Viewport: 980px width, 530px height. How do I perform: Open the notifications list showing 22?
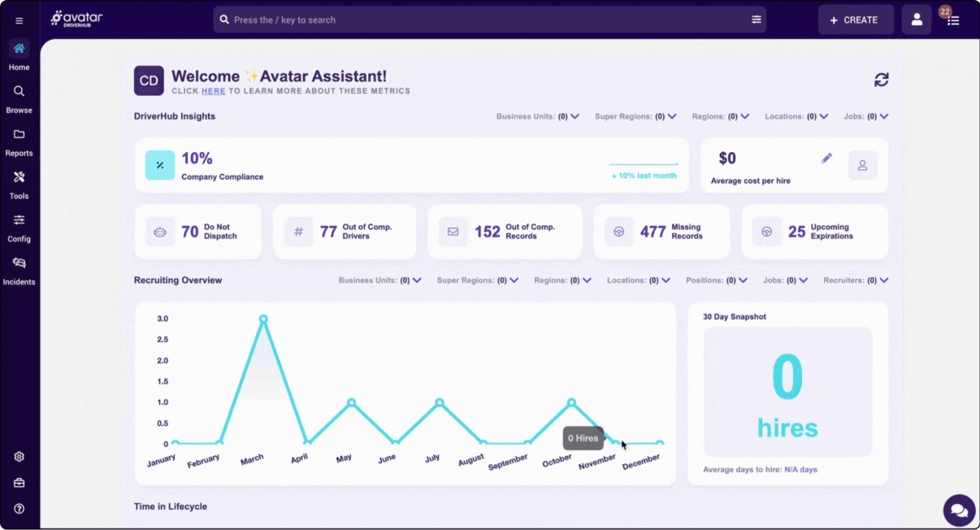click(x=952, y=19)
